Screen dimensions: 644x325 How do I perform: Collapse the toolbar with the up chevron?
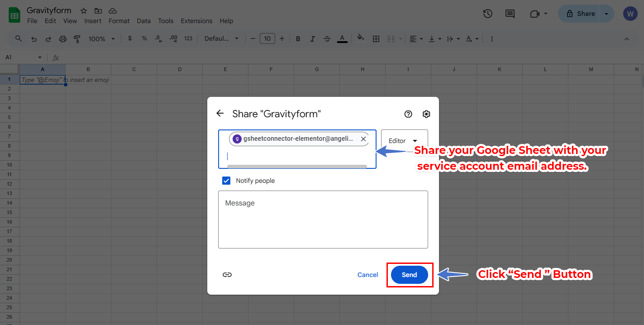click(627, 39)
